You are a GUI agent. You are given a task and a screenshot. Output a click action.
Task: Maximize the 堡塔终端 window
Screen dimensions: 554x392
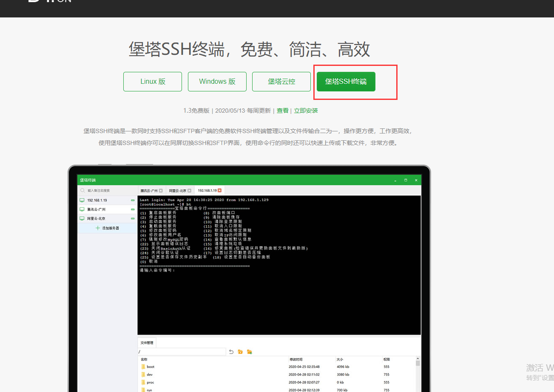[406, 180]
